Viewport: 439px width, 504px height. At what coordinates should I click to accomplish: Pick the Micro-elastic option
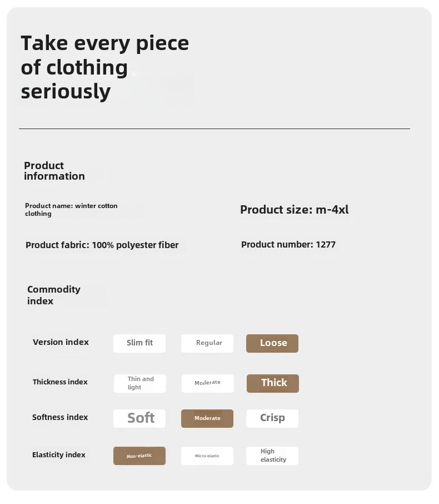(207, 456)
